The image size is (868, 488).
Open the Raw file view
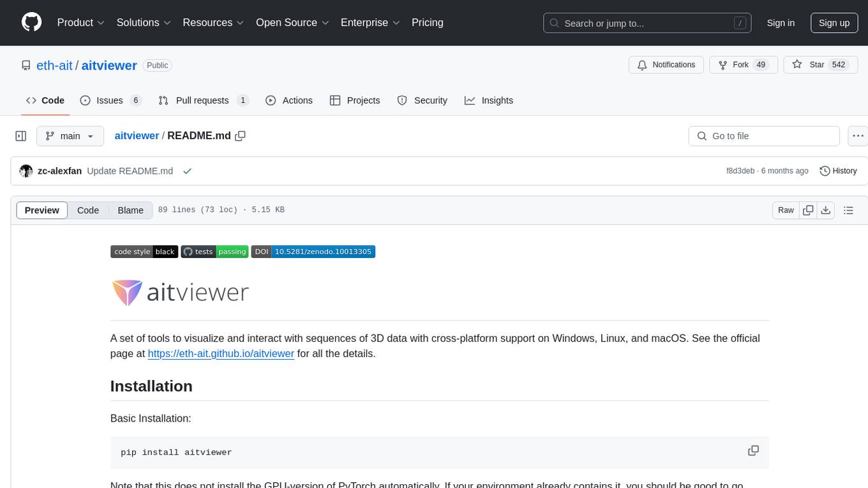(x=786, y=210)
